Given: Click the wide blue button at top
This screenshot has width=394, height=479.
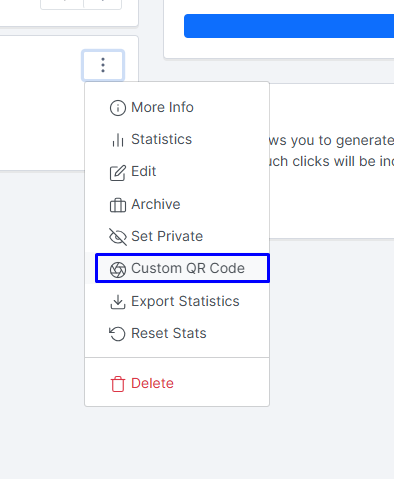Looking at the screenshot, I should 289,26.
